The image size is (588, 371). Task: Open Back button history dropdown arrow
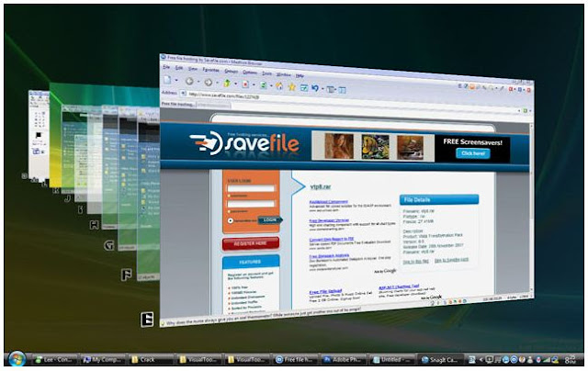tap(198, 82)
